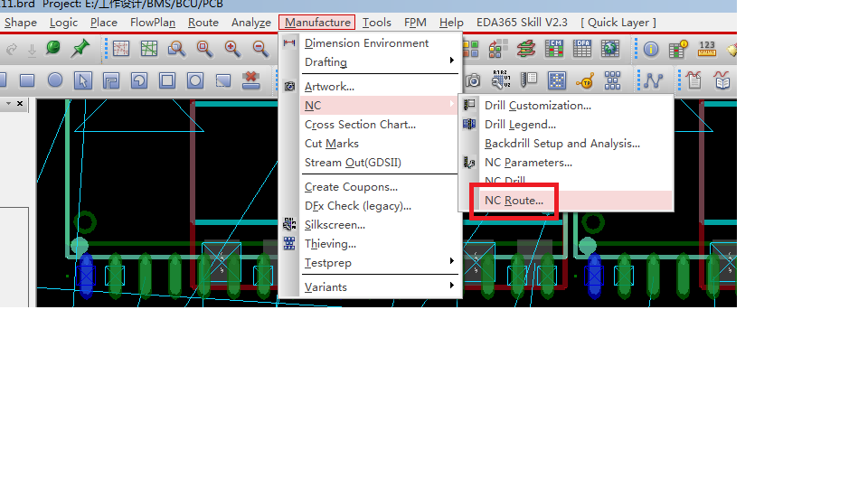Click the connected nodes line icon
The width and height of the screenshot is (868, 488).
click(653, 80)
